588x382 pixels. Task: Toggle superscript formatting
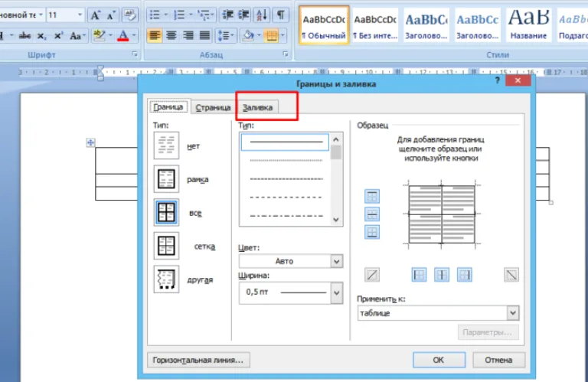tap(58, 36)
